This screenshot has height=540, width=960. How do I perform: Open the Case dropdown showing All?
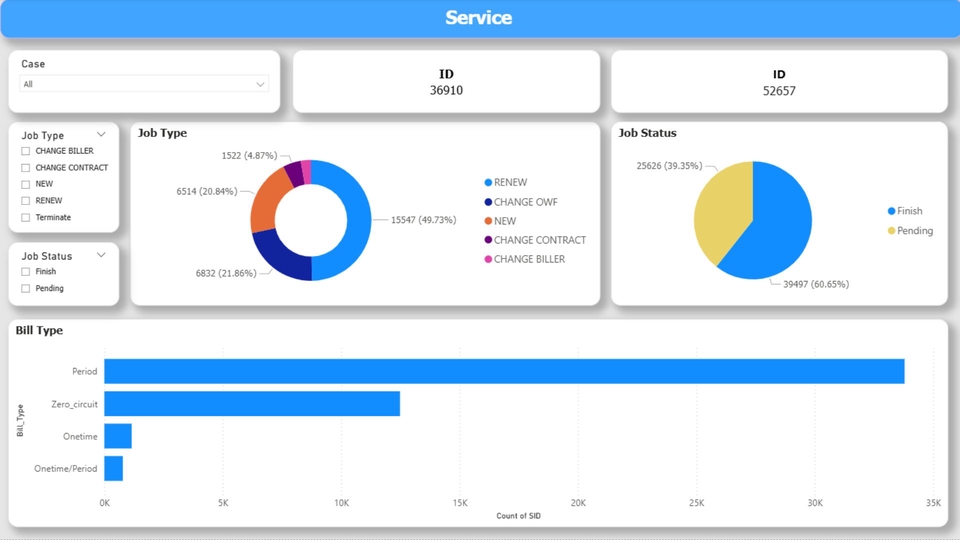(144, 84)
